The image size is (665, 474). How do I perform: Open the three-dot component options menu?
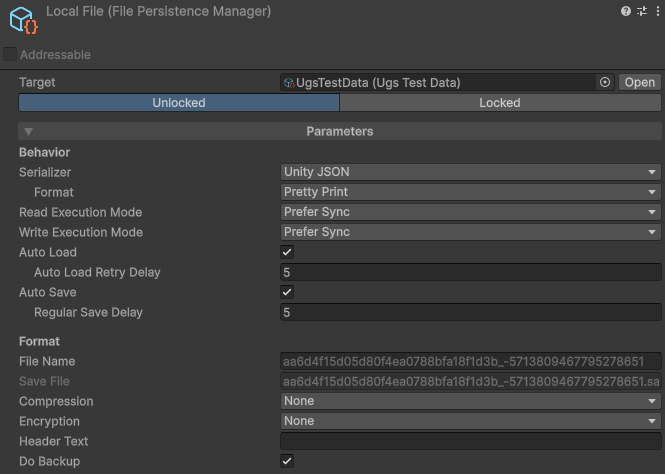pyautogui.click(x=657, y=11)
